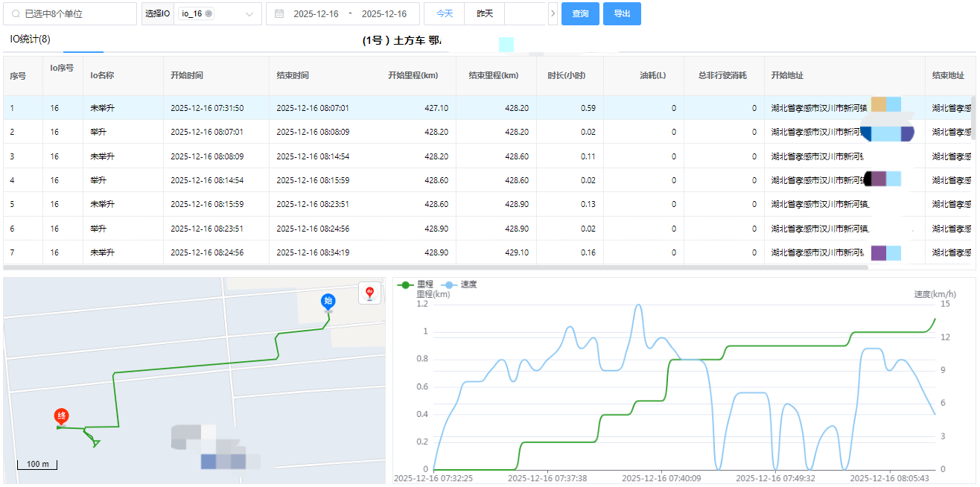This screenshot has width=980, height=487.
Task: Click the search magnifier icon in unit field
Action: [x=16, y=14]
